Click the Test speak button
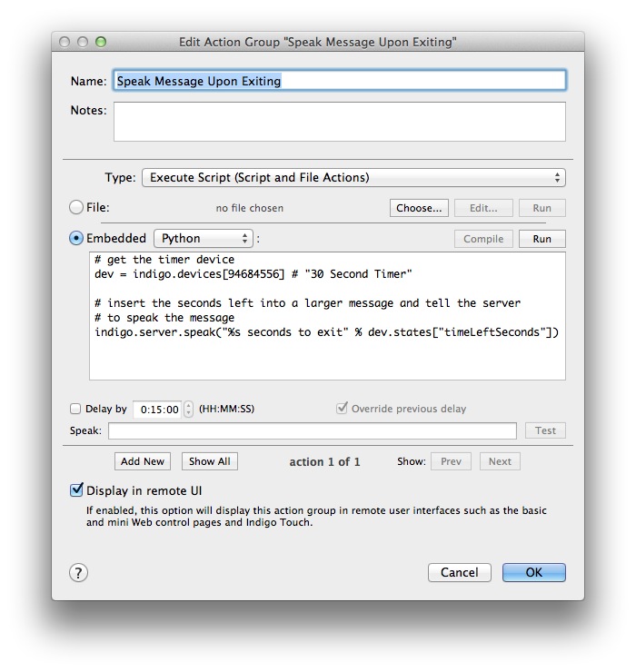The width and height of the screenshot is (636, 672). point(545,430)
